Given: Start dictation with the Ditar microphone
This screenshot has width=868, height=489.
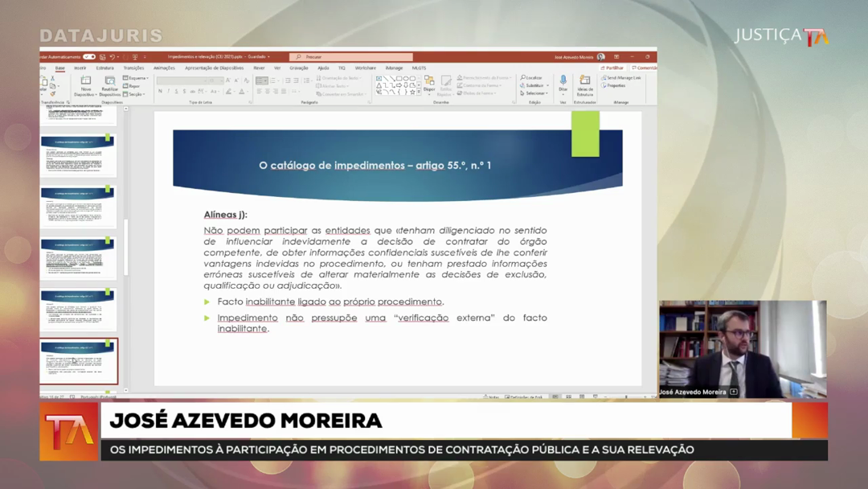Looking at the screenshot, I should point(563,81).
